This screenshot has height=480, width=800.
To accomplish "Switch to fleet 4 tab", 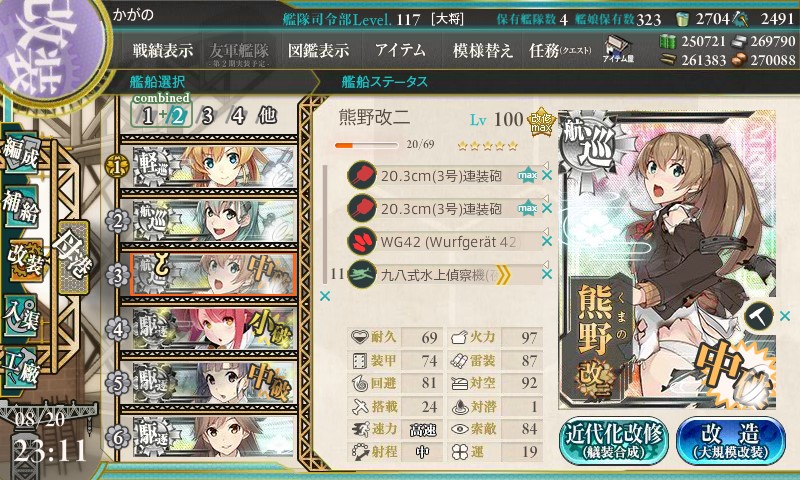I will coord(238,115).
